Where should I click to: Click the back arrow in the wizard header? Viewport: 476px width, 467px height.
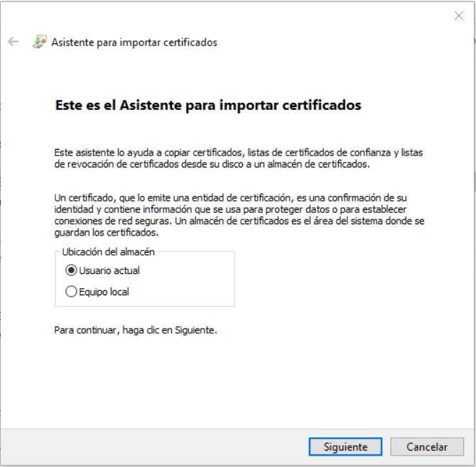(13, 42)
